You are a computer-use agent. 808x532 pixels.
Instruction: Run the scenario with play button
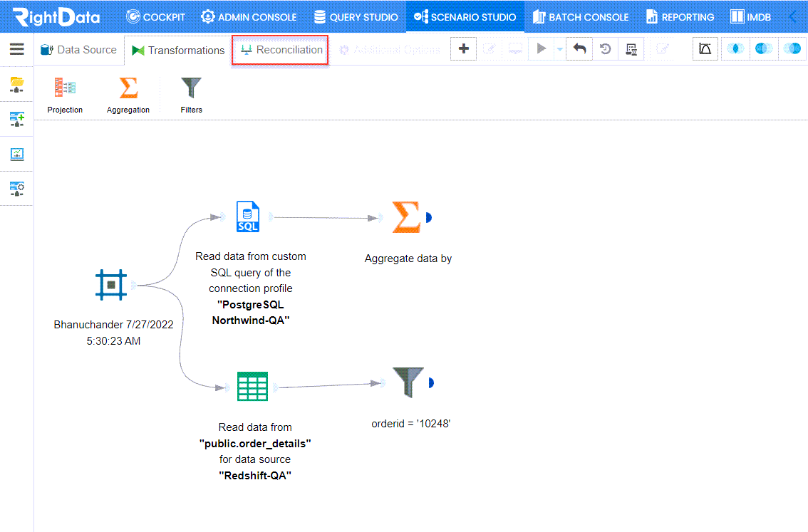pyautogui.click(x=541, y=49)
